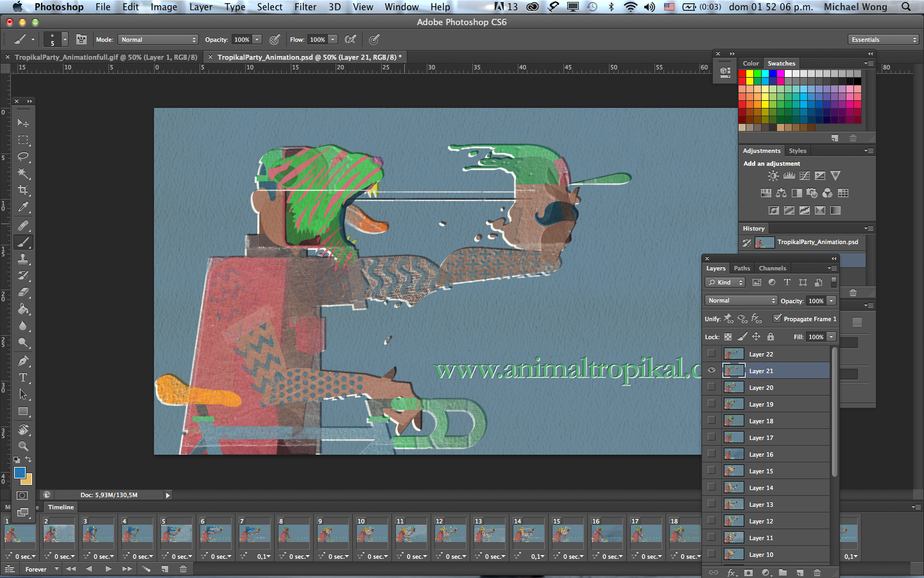Screen dimensions: 924x578
Task: Select the Hand tool
Action: click(x=23, y=430)
